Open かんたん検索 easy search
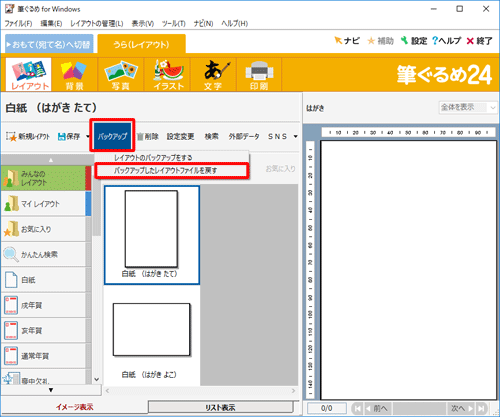 coord(43,254)
